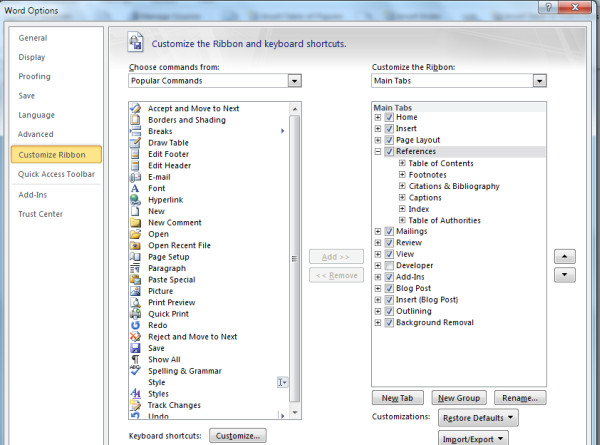
Task: Click the Accept and Move to Next icon
Action: [135, 108]
